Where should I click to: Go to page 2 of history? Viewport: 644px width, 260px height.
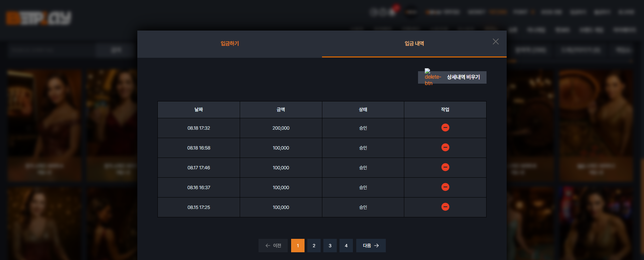coord(314,246)
